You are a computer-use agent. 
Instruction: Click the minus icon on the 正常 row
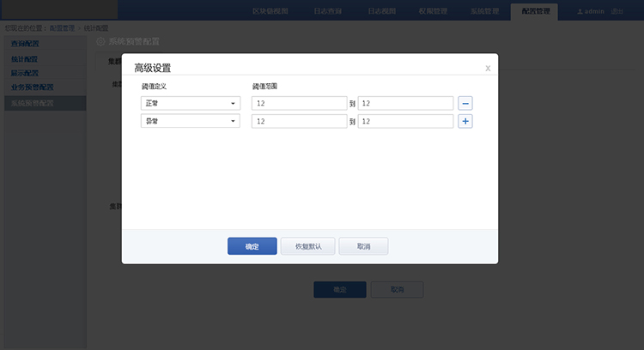(x=465, y=104)
